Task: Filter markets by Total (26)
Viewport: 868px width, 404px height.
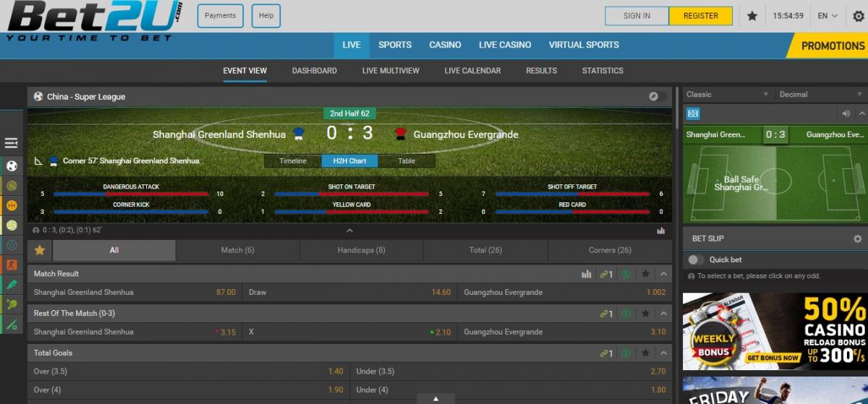Action: pos(485,250)
